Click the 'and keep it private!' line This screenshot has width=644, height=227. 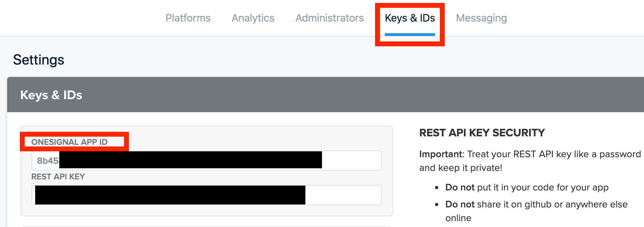click(461, 168)
